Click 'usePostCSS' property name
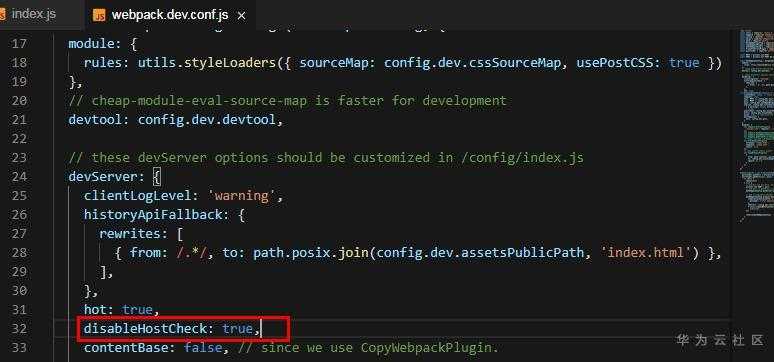774x362 pixels. 615,63
